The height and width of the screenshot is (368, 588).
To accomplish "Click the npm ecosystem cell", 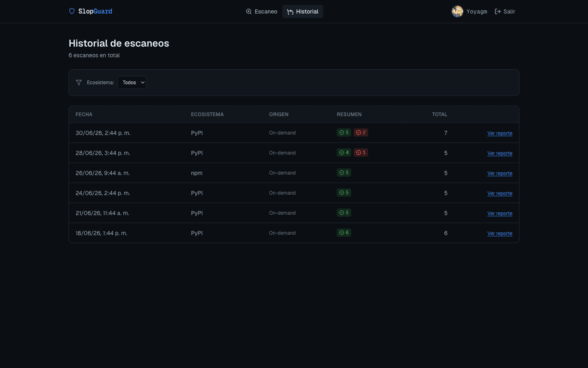I will coord(196,173).
